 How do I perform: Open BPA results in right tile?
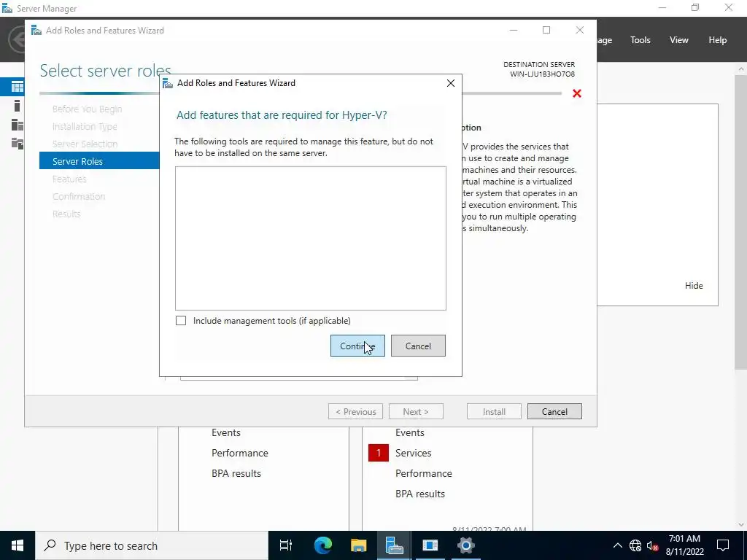point(420,494)
